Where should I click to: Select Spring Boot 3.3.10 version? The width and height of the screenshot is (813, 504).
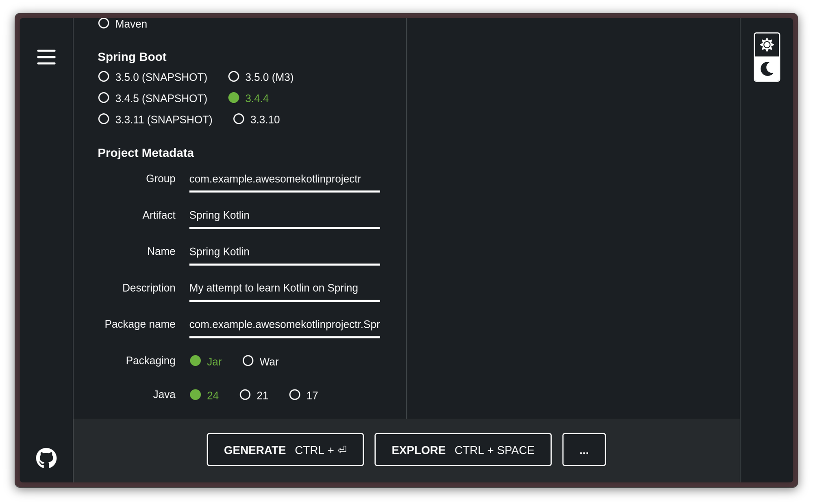257,119
